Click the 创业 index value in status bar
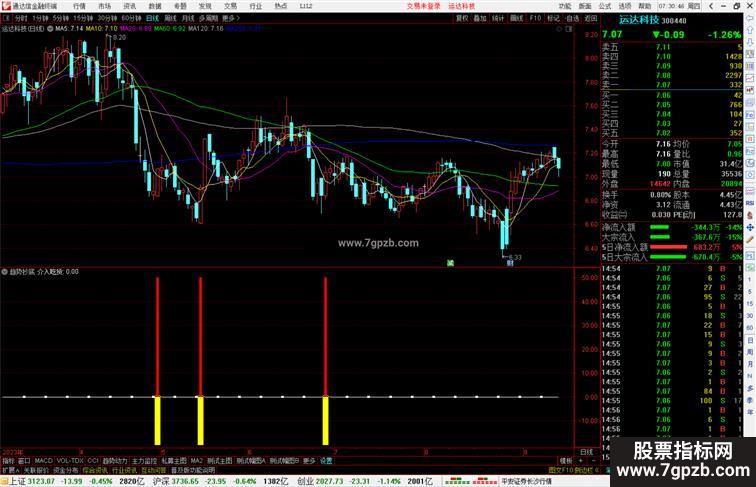 coord(330,481)
